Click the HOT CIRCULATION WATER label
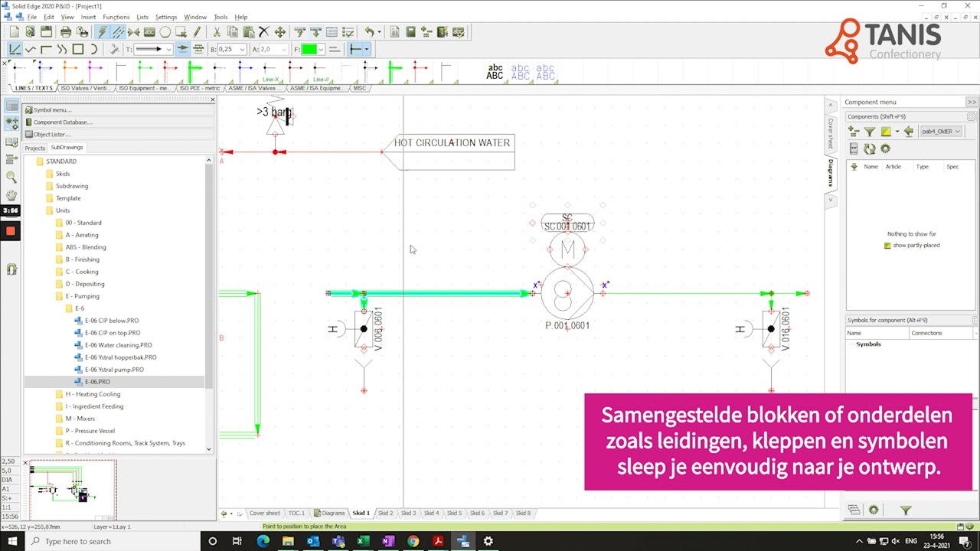 click(452, 143)
